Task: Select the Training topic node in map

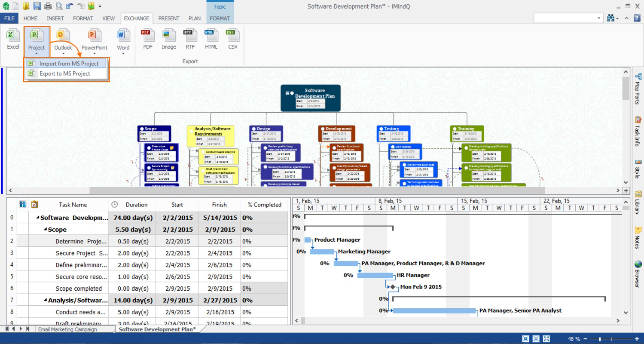Action: (x=467, y=134)
